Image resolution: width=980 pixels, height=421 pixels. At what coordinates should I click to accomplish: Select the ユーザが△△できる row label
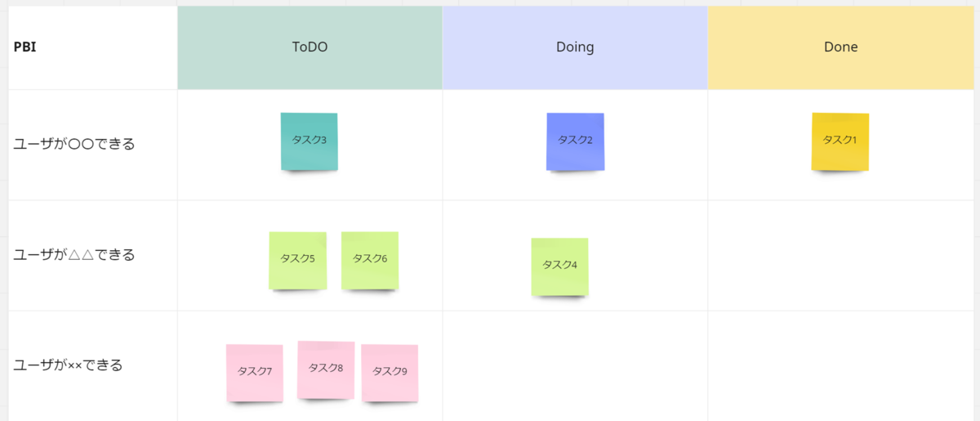click(x=74, y=255)
